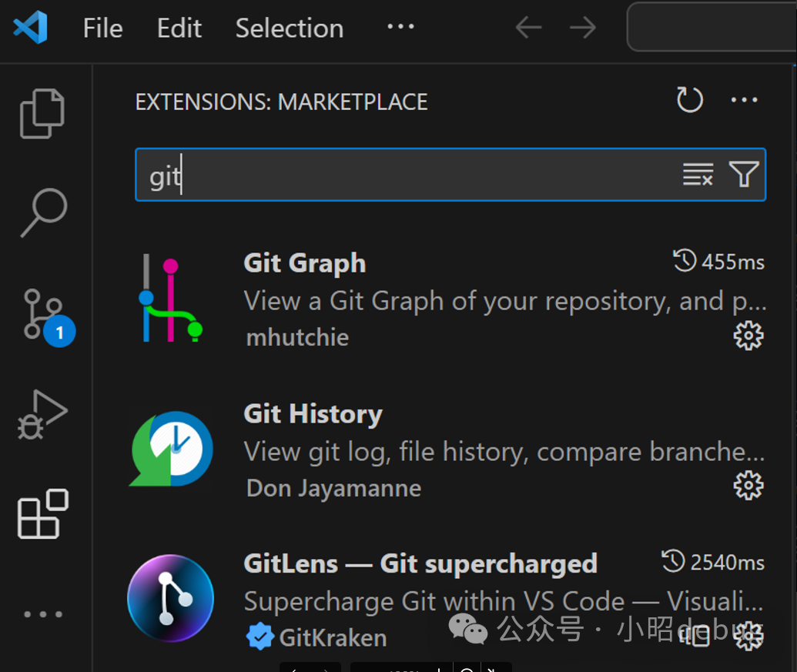
Task: Open the Extensions view icon
Action: [43, 513]
